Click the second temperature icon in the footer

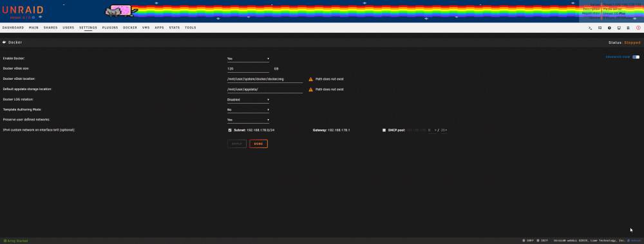point(538,241)
